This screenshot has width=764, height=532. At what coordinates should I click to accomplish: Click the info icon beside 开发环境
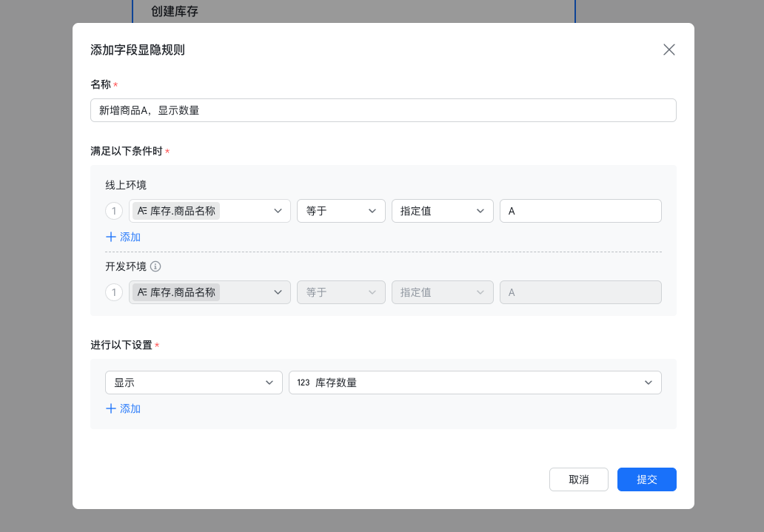click(x=155, y=266)
